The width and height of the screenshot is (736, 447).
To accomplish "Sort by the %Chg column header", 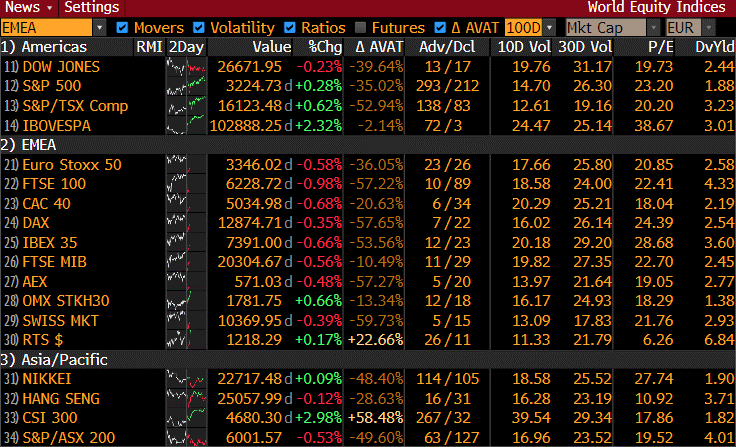I will [325, 47].
